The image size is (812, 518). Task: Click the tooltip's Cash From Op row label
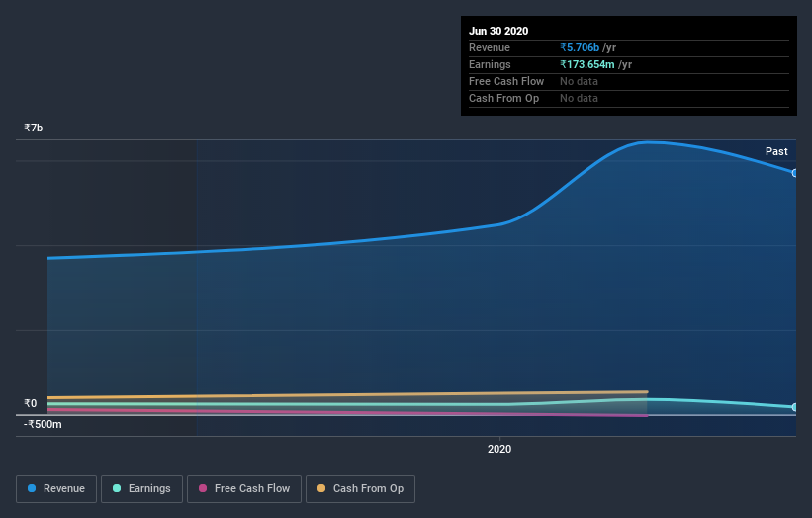[503, 98]
